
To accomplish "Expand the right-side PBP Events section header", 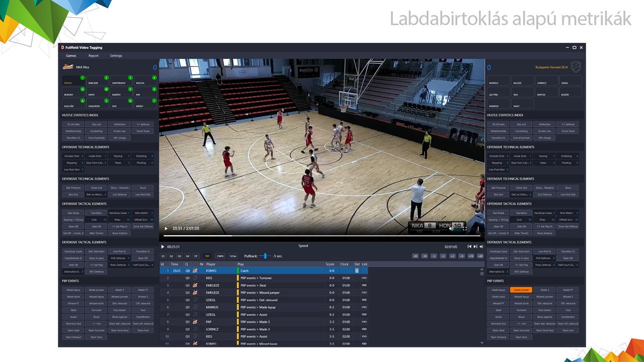I will pos(495,281).
